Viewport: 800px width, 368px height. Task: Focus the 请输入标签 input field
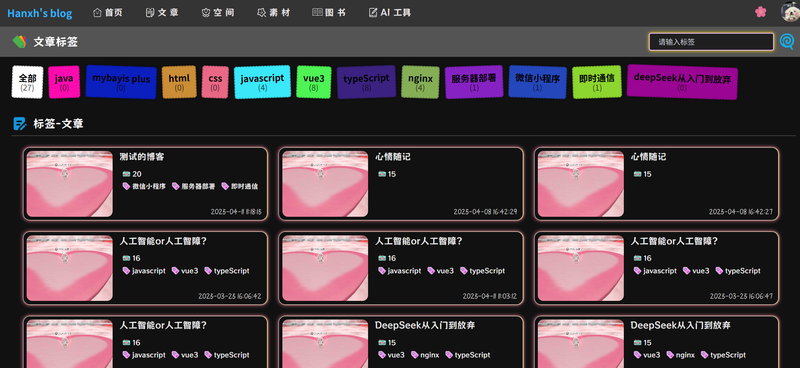711,42
